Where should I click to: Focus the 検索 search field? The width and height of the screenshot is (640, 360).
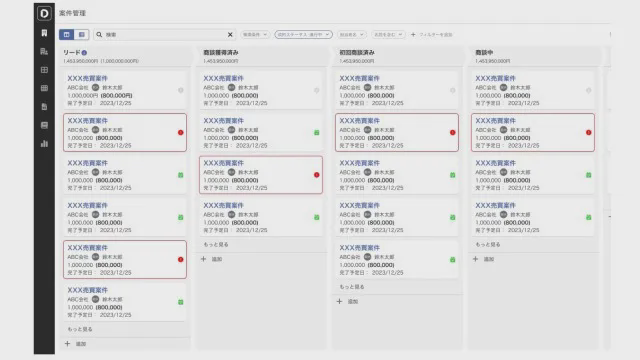click(165, 35)
